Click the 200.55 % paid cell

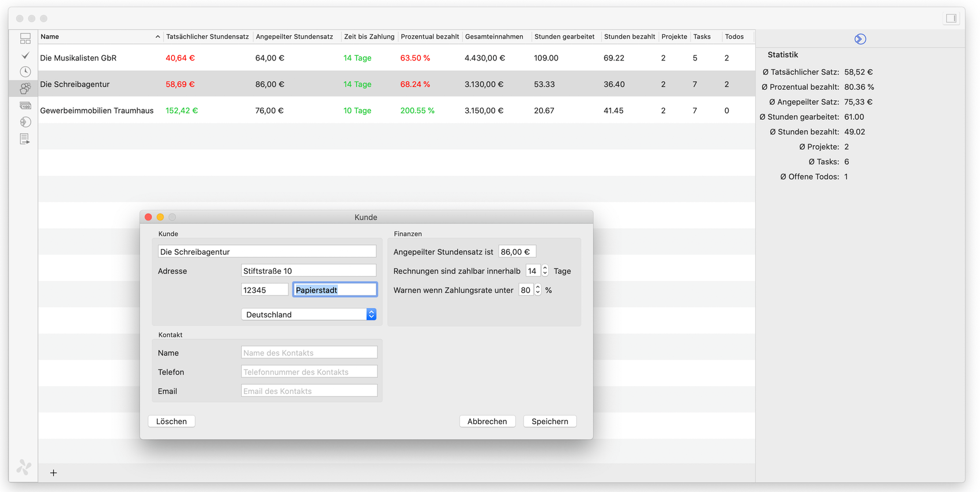click(x=417, y=111)
